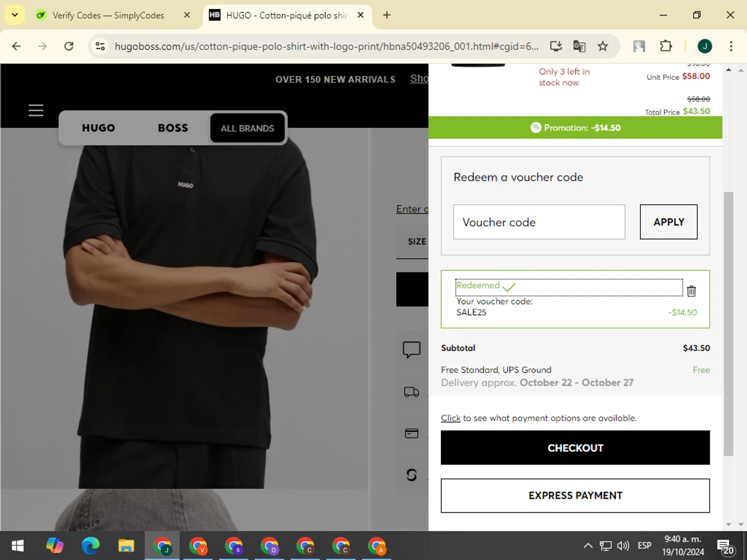
Task: Switch to Verify Codes SimplyCodes tab
Action: (108, 15)
